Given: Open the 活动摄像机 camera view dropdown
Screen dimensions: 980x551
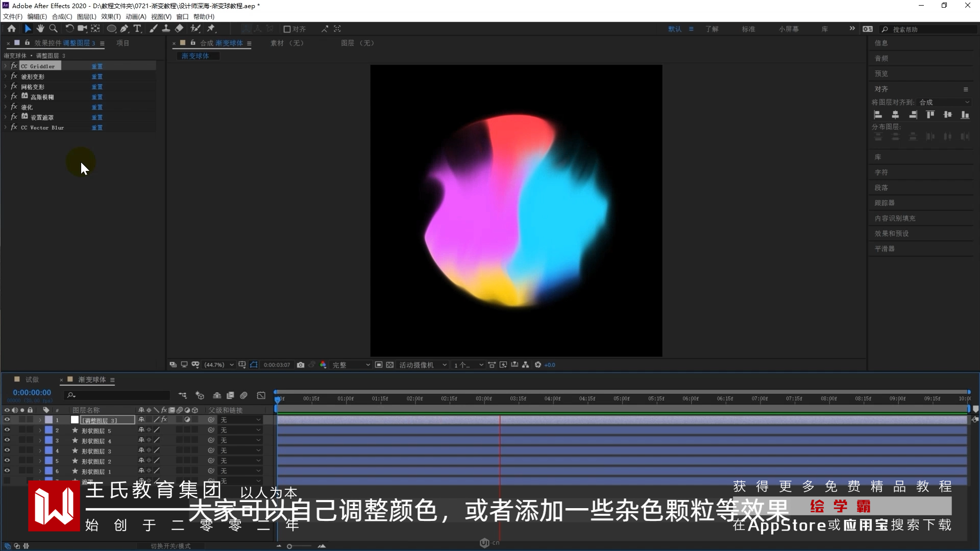Looking at the screenshot, I should (x=423, y=365).
